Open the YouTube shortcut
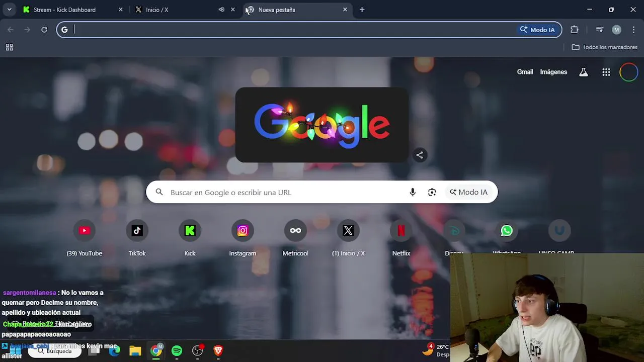This screenshot has height=362, width=644. (85, 239)
